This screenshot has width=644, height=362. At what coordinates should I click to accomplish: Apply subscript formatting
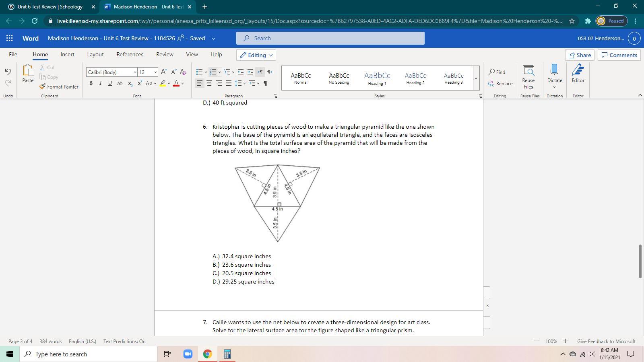coord(130,83)
